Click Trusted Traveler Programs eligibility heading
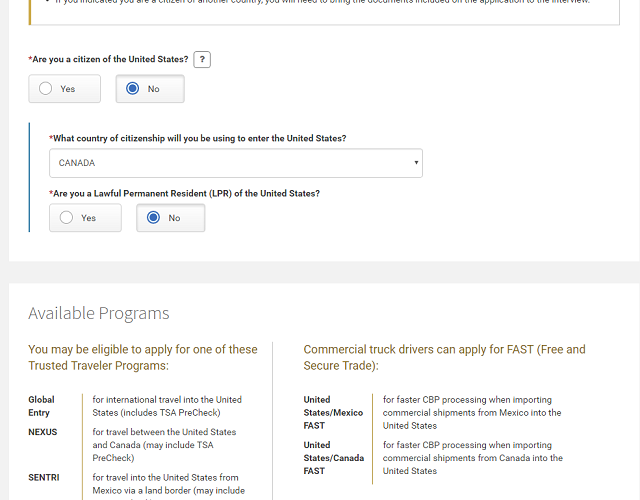The width and height of the screenshot is (640, 500). tap(143, 358)
